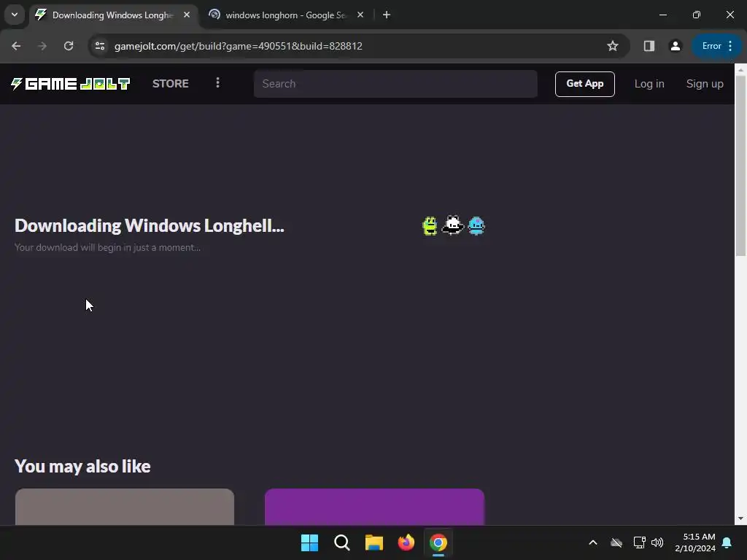
Task: Click the browser forward arrow
Action: point(42,46)
